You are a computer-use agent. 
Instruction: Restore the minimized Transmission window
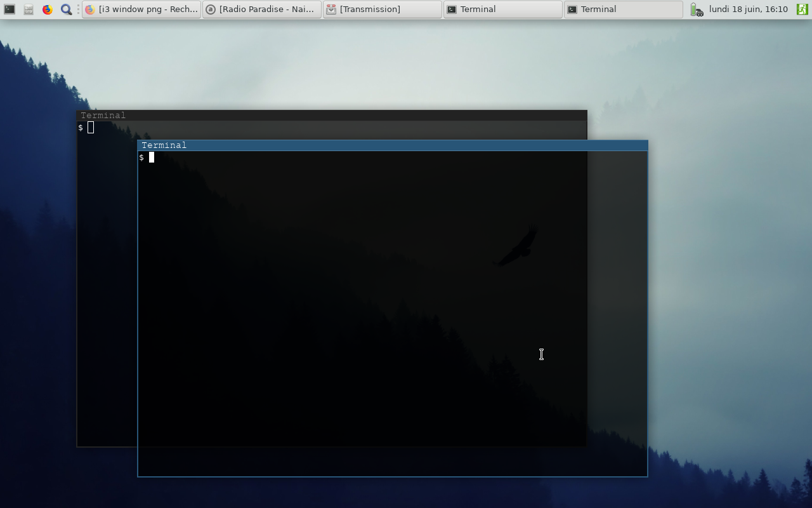383,9
